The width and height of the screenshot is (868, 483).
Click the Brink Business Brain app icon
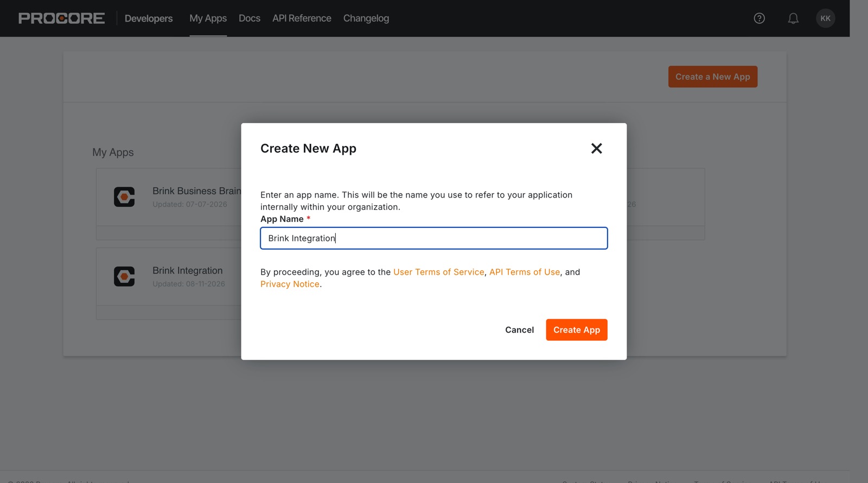(124, 197)
